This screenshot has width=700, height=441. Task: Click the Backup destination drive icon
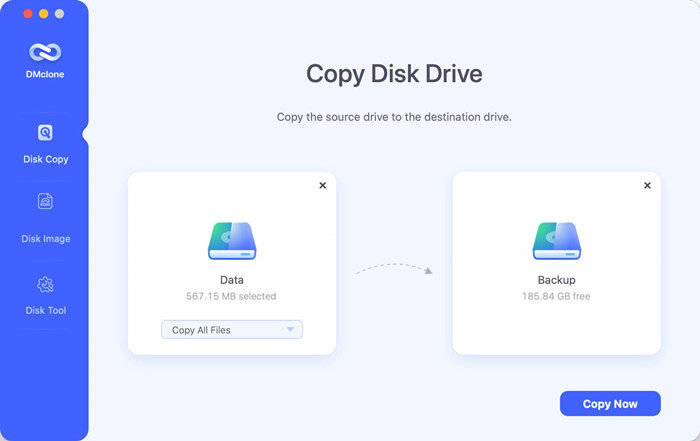pos(557,241)
